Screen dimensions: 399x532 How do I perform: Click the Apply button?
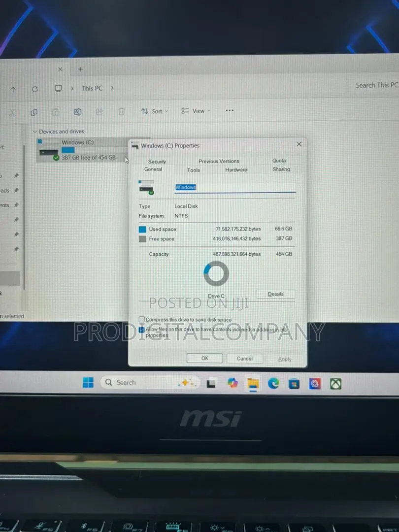point(285,359)
